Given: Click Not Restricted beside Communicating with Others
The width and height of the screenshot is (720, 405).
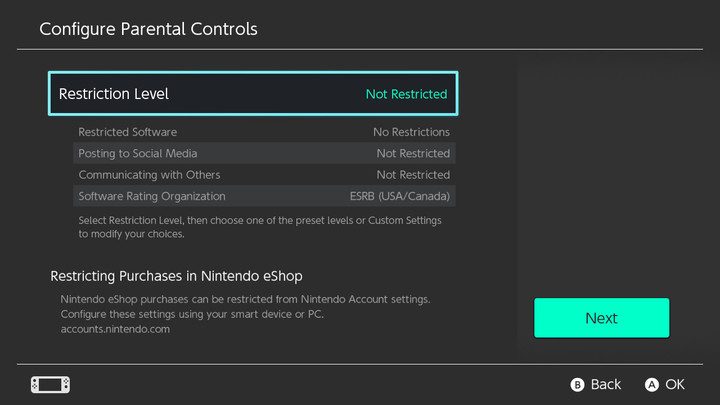Looking at the screenshot, I should pyautogui.click(x=413, y=175).
